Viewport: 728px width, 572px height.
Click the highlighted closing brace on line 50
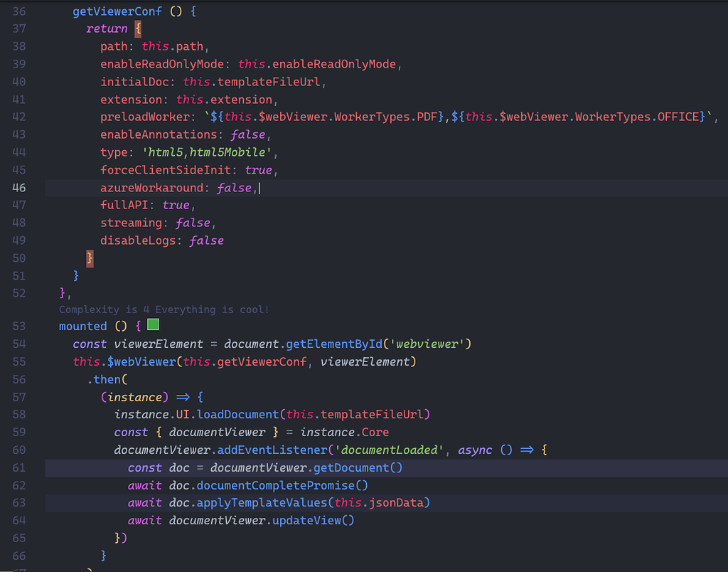[89, 258]
